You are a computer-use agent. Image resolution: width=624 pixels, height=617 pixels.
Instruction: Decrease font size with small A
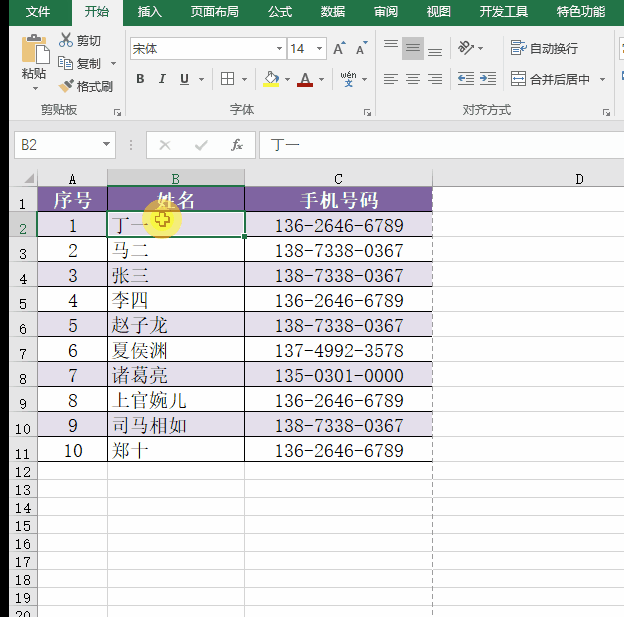click(x=362, y=49)
